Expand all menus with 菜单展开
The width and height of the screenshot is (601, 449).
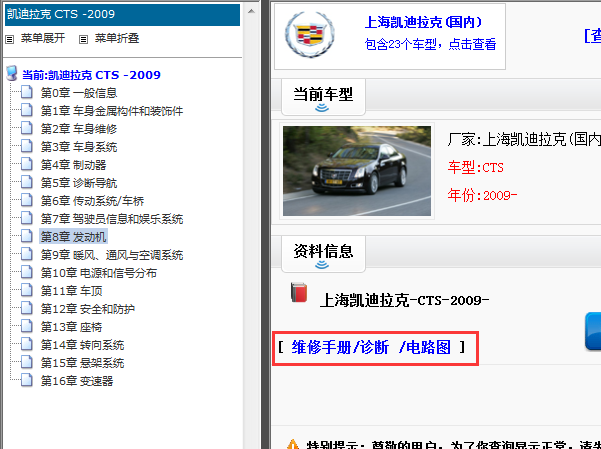coord(43,38)
